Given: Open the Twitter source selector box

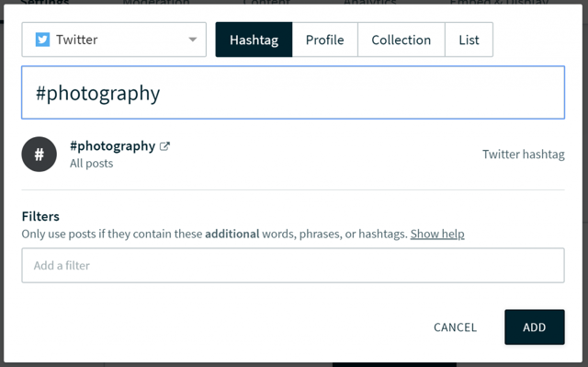Looking at the screenshot, I should pos(114,40).
